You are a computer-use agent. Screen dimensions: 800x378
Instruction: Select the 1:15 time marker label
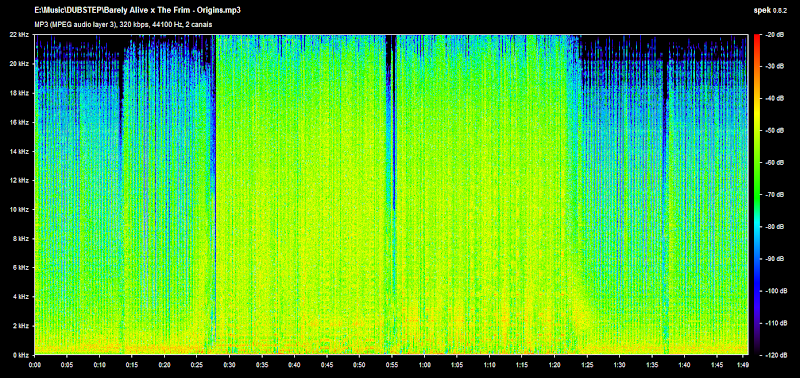point(522,365)
